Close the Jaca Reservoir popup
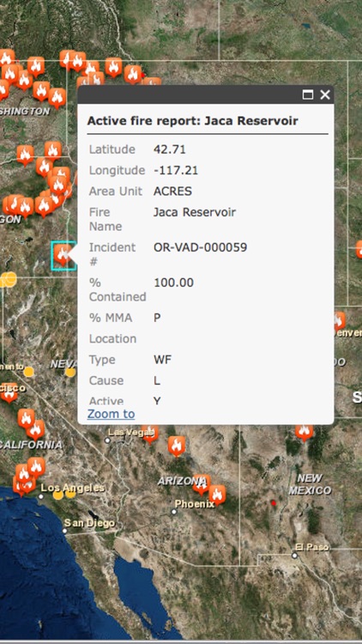Viewport: 362px width, 644px height. (325, 94)
